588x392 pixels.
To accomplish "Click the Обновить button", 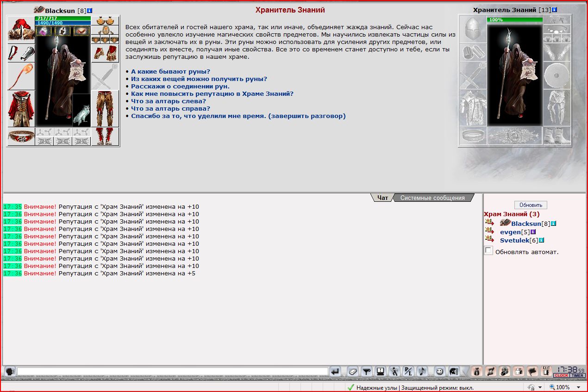I will [531, 205].
